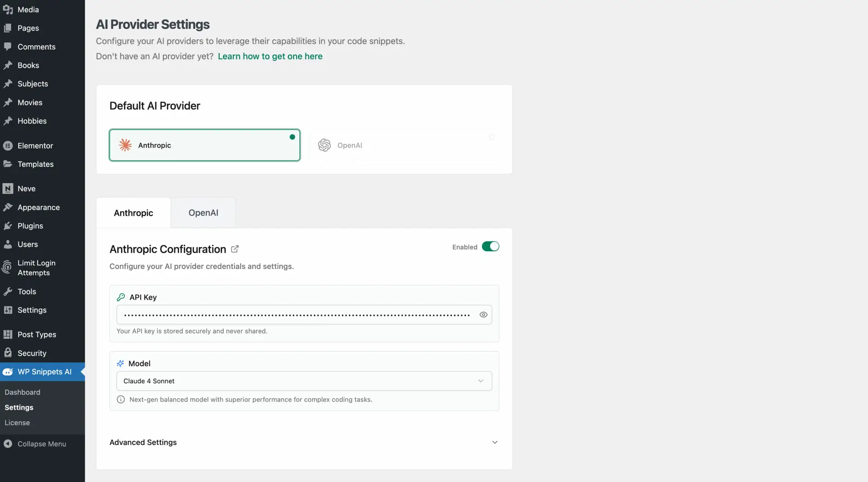Click inside the API Key field
This screenshot has width=868, height=482.
304,315
